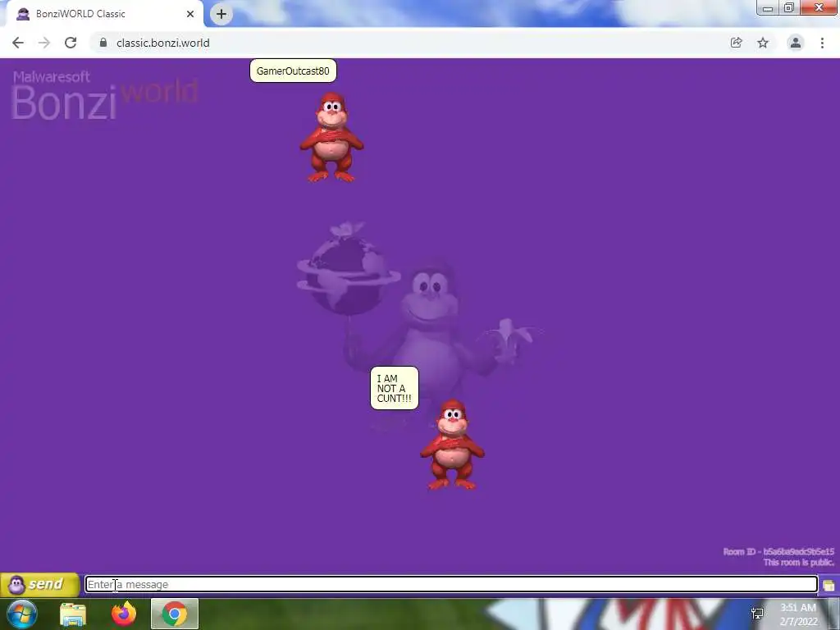Image resolution: width=840 pixels, height=630 pixels.
Task: Switch to Chrome on the taskbar
Action: click(x=175, y=614)
